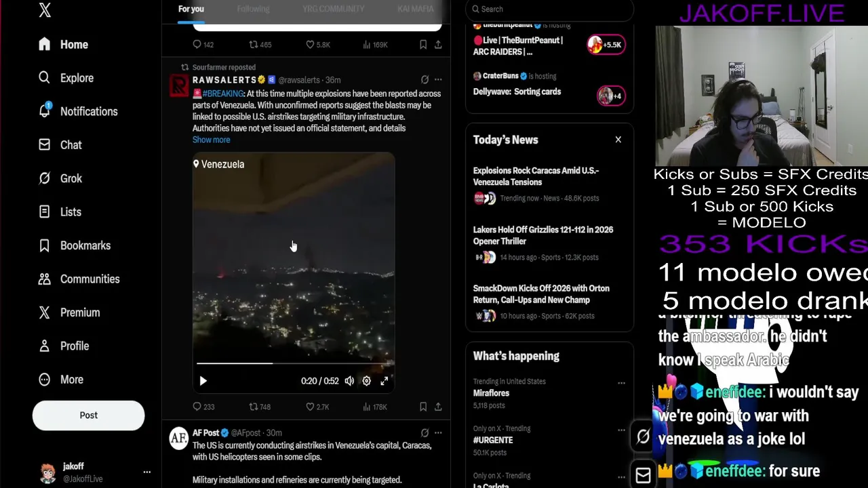Open more options on AF Post

point(438,432)
